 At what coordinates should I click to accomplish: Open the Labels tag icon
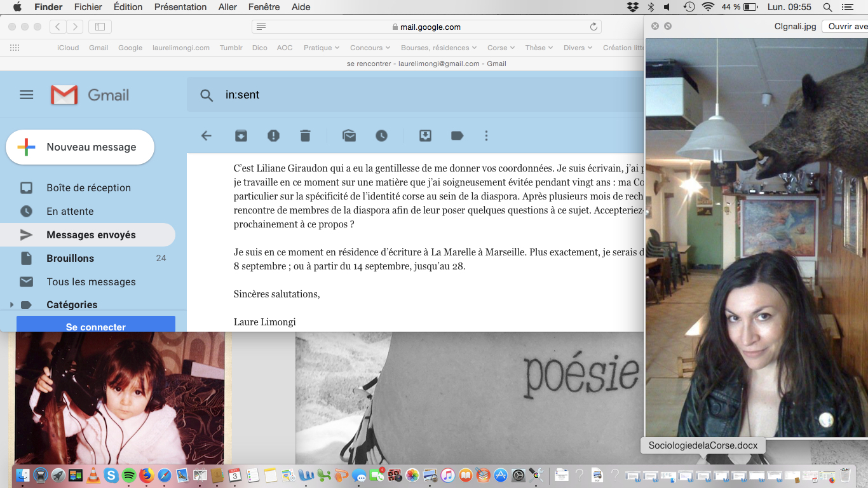pos(457,135)
